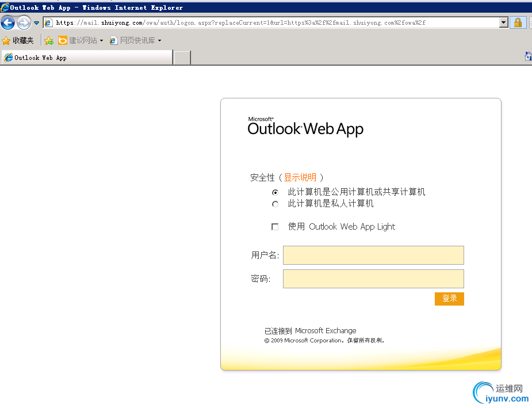Click the © 2009 Microsoft Corporation copyright text
532x408 pixels.
[324, 341]
